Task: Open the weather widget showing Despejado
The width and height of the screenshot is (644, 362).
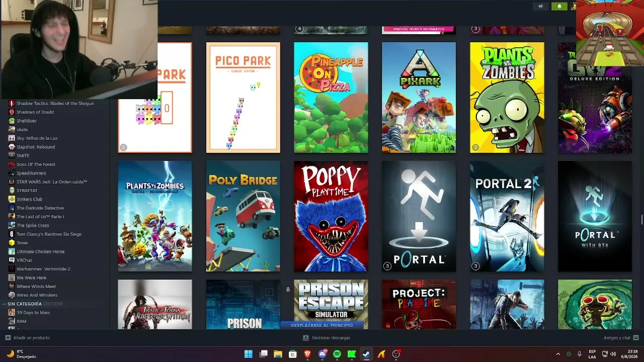Action: pyautogui.click(x=21, y=354)
